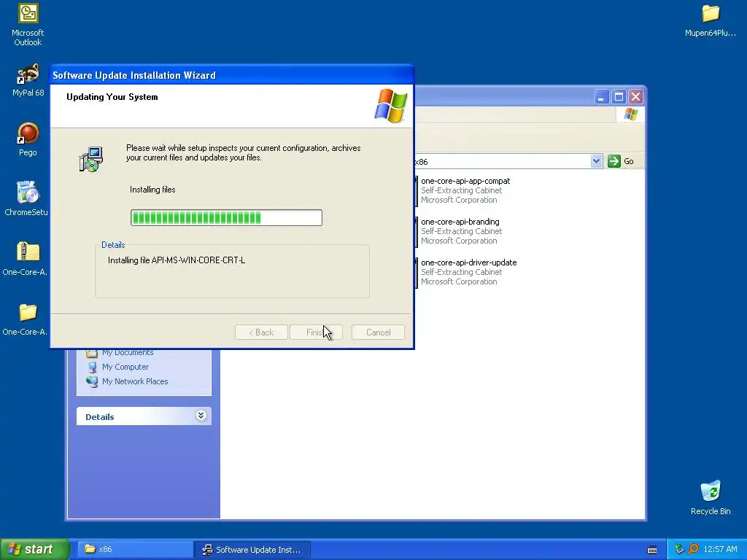Click the disabled Back button
The width and height of the screenshot is (747, 560).
261,332
